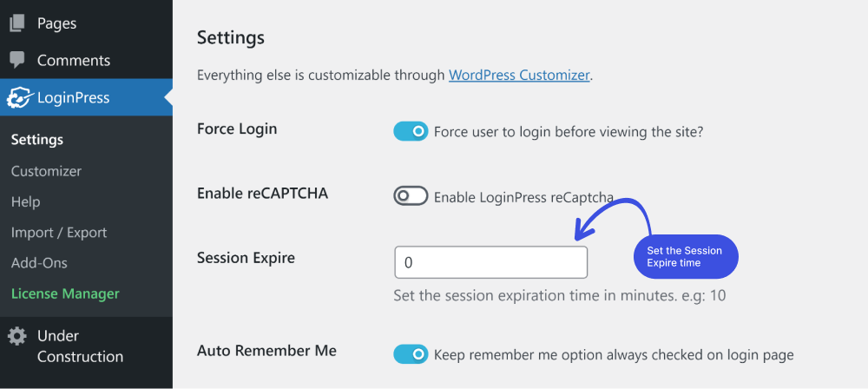Go to the Customizer submenu
This screenshot has height=389, width=868.
click(x=46, y=171)
